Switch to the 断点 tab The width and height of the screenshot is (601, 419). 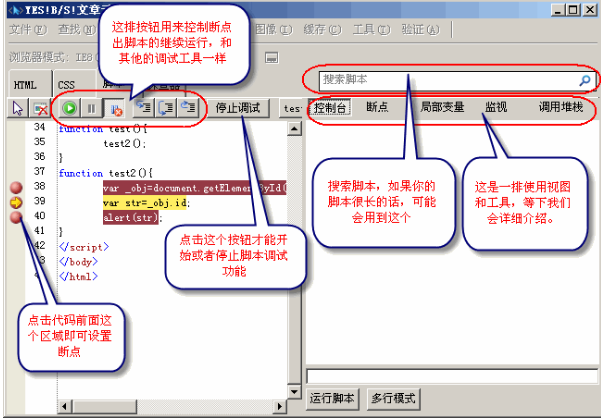tap(377, 107)
